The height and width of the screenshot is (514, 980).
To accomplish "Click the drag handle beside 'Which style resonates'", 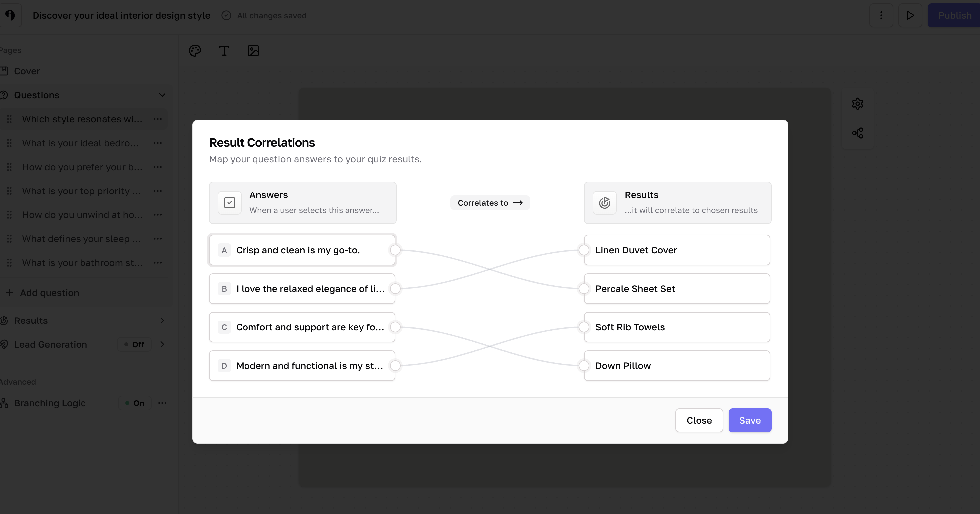I will (10, 119).
